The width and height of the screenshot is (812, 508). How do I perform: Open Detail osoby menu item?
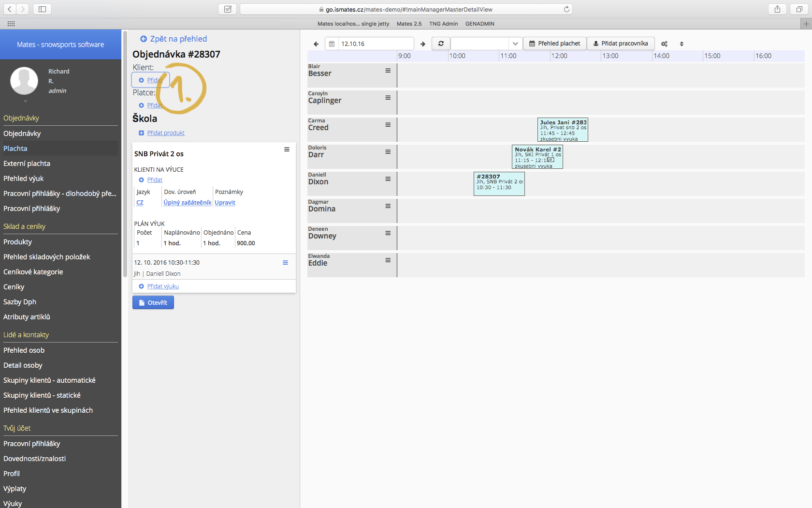click(x=23, y=365)
